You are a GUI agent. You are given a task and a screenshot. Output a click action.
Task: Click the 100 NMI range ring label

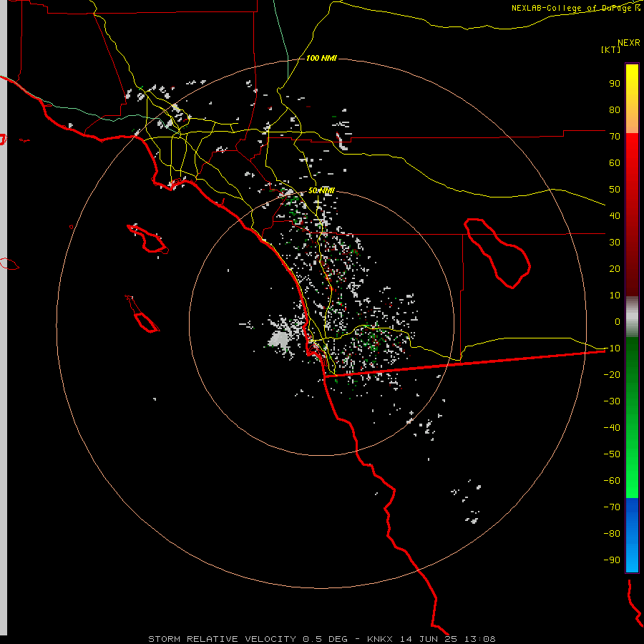click(x=321, y=59)
